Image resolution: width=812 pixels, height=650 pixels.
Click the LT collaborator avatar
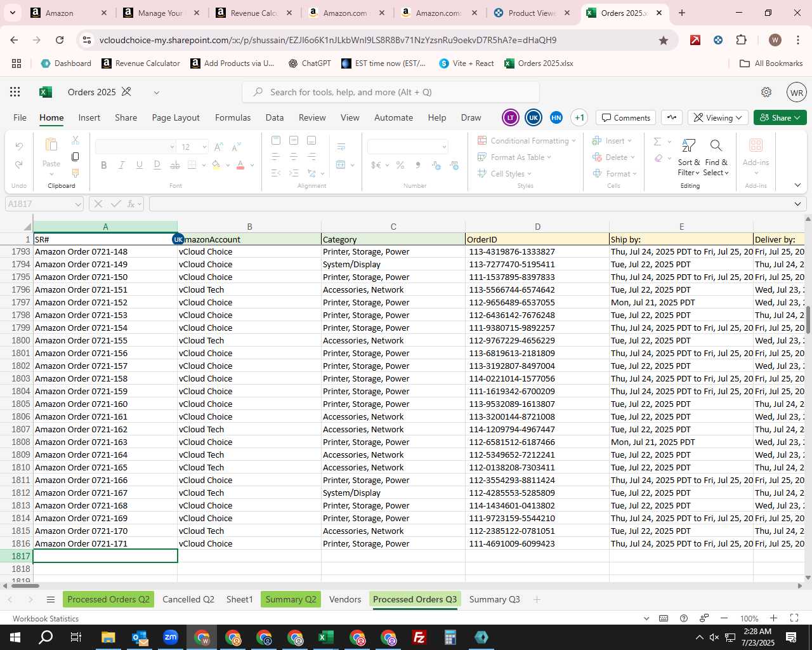point(511,117)
